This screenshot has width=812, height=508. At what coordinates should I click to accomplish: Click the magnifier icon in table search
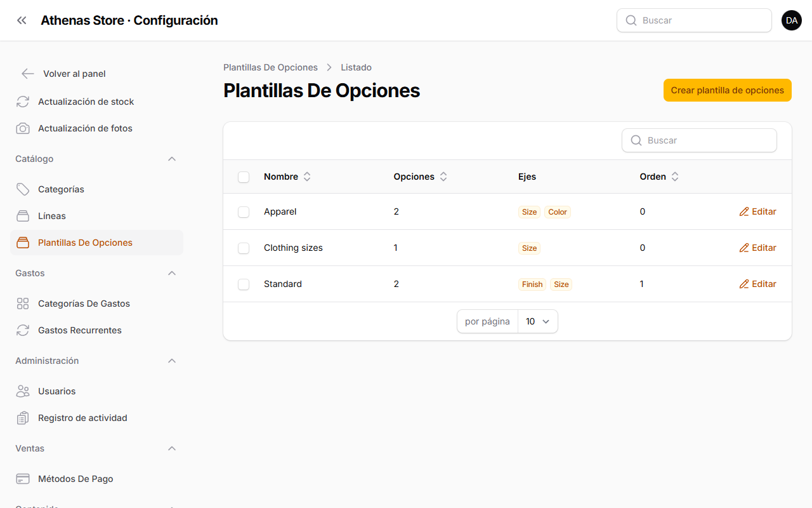click(636, 140)
